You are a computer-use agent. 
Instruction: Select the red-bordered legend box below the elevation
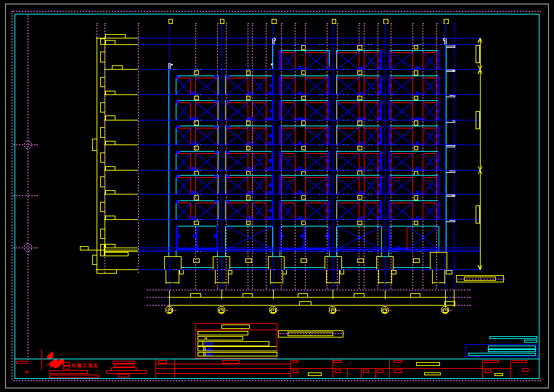click(237, 340)
